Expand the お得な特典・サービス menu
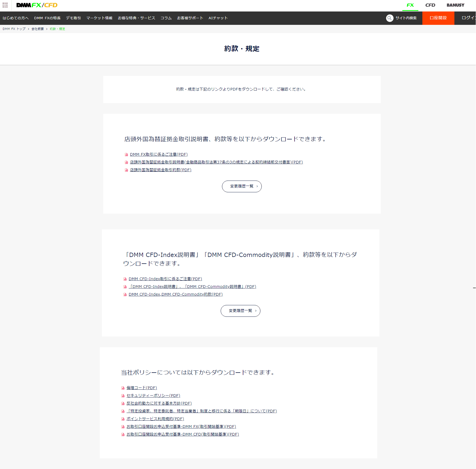This screenshot has width=476, height=469. 136,18
